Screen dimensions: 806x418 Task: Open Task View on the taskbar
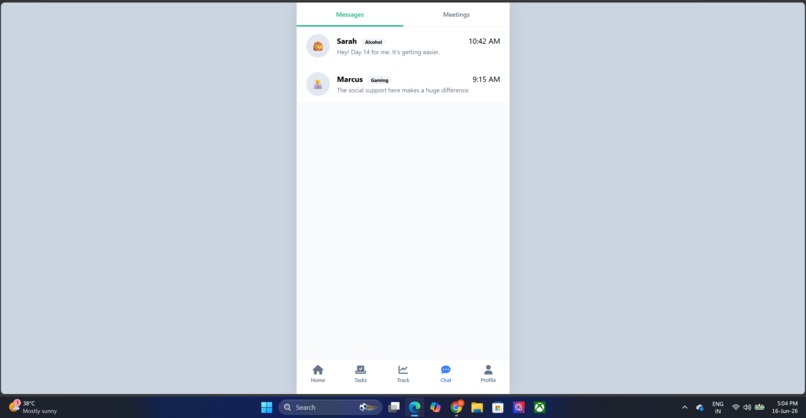click(x=394, y=407)
